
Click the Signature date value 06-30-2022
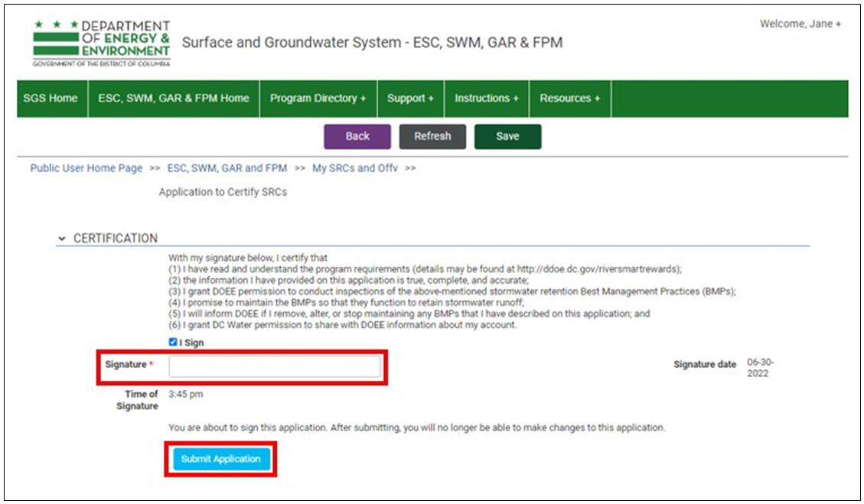coord(757,369)
